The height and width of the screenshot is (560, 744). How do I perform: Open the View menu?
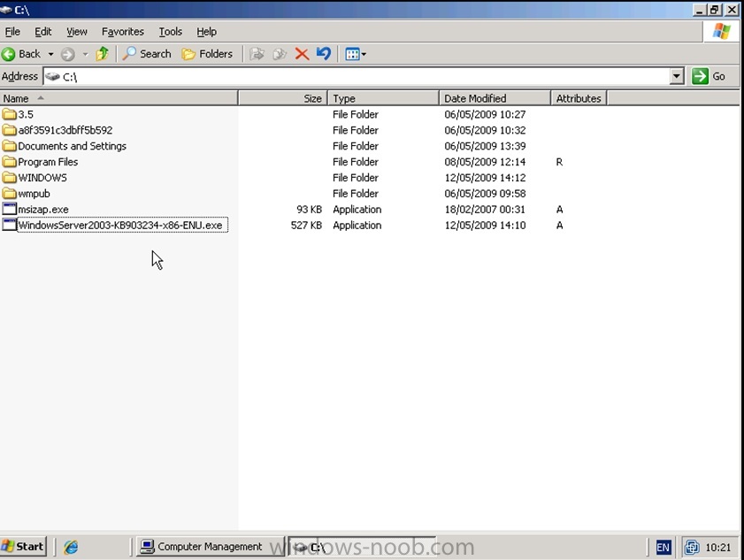[77, 32]
